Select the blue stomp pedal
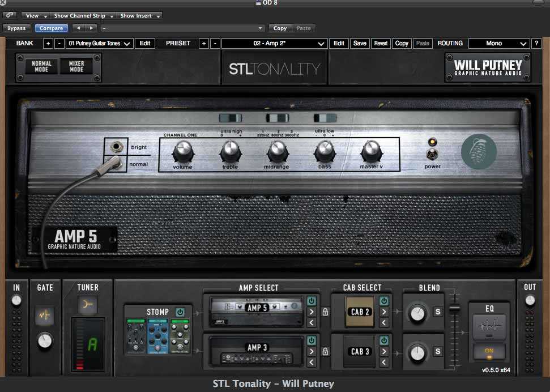The image size is (550, 392). tap(157, 336)
